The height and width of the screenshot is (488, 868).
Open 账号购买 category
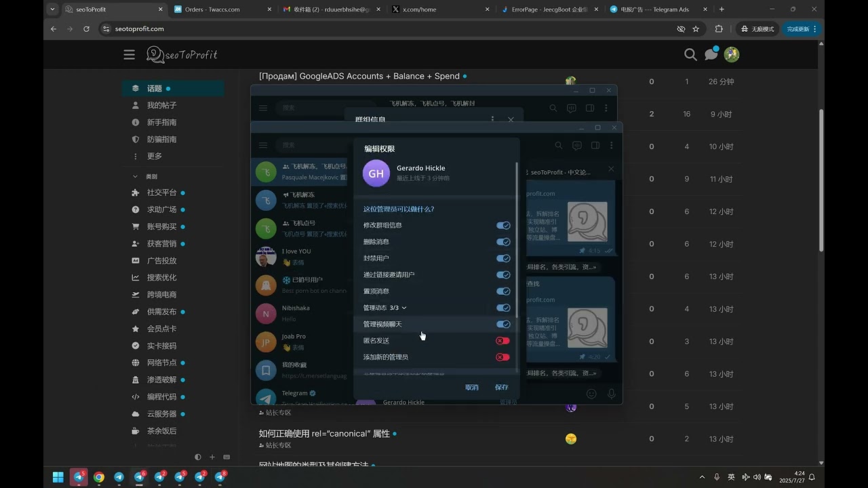(x=174, y=226)
